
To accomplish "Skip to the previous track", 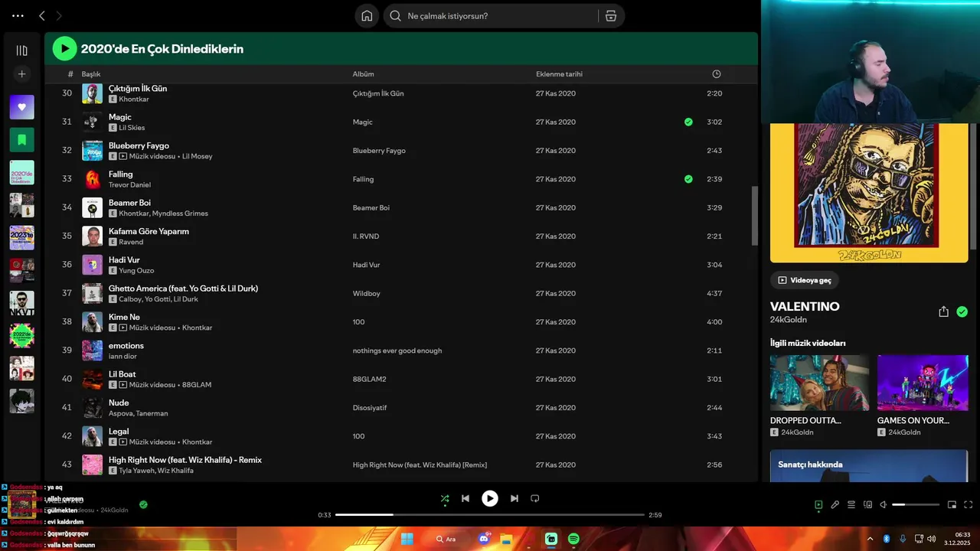I will (x=465, y=498).
